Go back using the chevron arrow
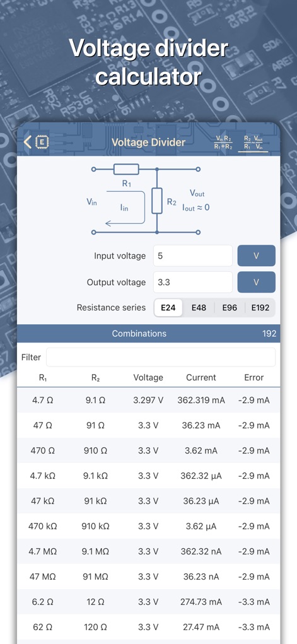Viewport: 297px width, 644px height. click(x=28, y=142)
